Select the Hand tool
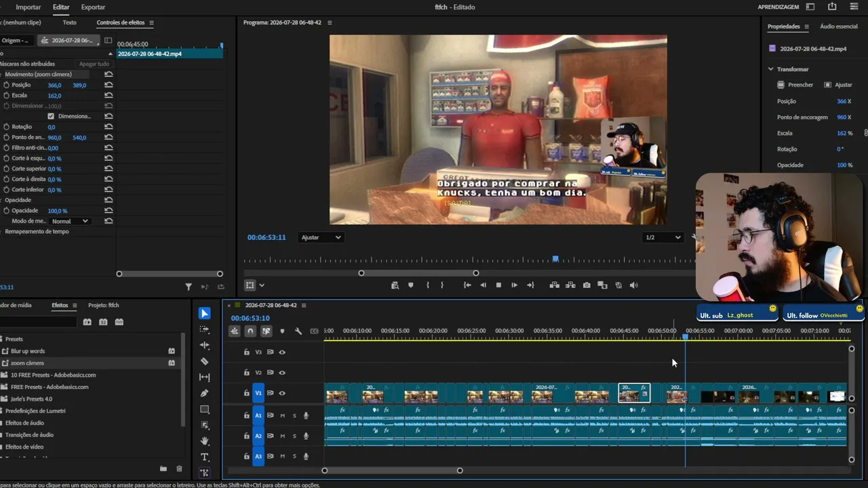868x488 pixels. point(205,441)
